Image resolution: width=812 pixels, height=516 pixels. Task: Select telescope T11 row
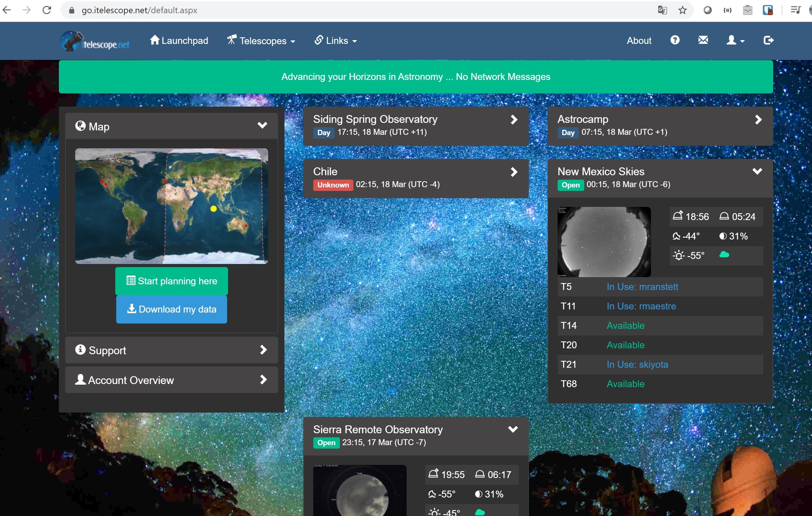click(660, 306)
